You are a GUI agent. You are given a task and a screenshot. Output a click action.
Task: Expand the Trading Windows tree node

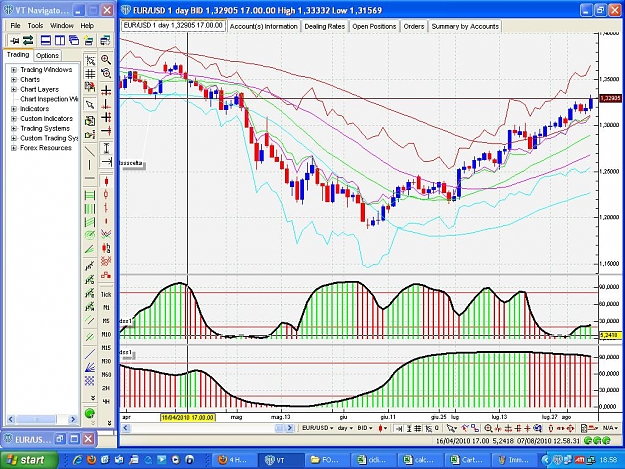[14, 70]
